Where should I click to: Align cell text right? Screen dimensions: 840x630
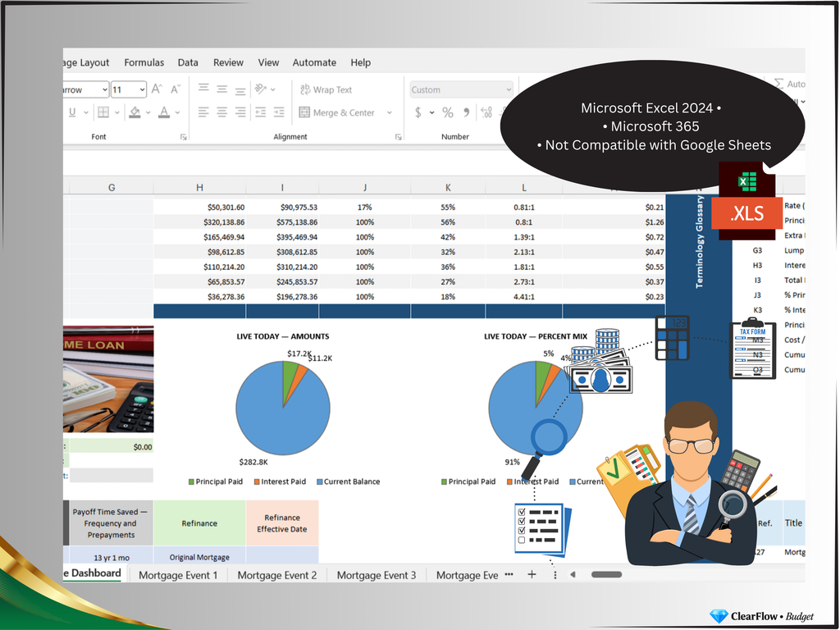click(240, 112)
